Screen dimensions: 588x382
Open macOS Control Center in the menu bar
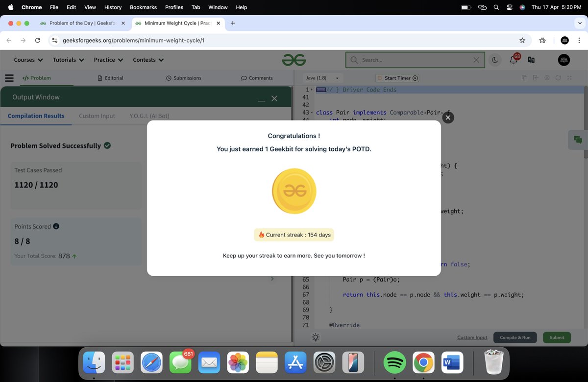pos(510,7)
